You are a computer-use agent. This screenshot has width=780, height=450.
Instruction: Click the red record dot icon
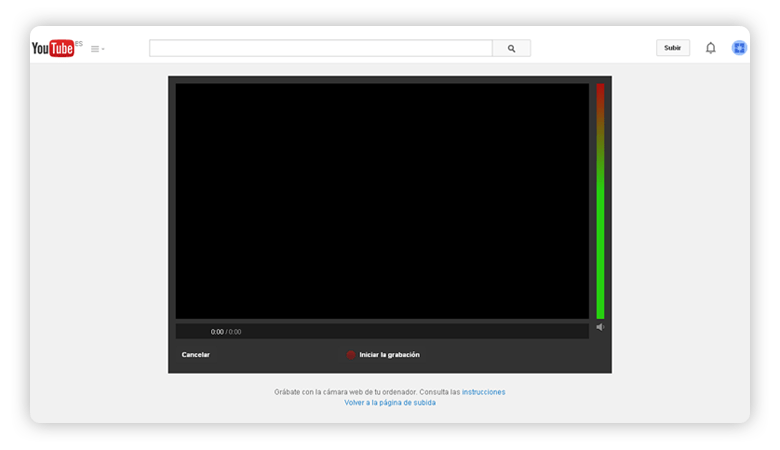click(x=351, y=355)
